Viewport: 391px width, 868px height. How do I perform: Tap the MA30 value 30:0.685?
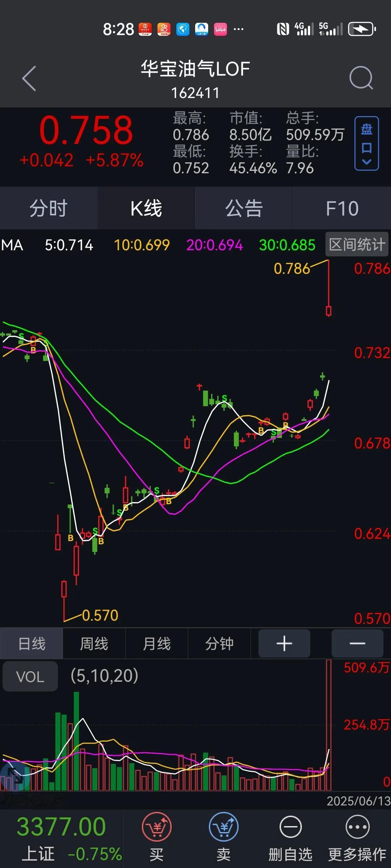click(x=287, y=245)
